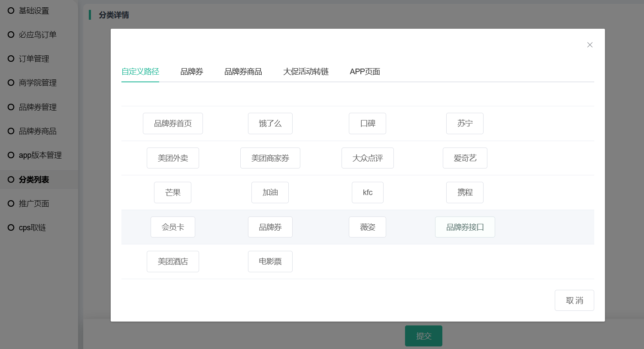This screenshot has width=644, height=349.
Task: Click the 分类详情 page heading
Action: pos(114,15)
